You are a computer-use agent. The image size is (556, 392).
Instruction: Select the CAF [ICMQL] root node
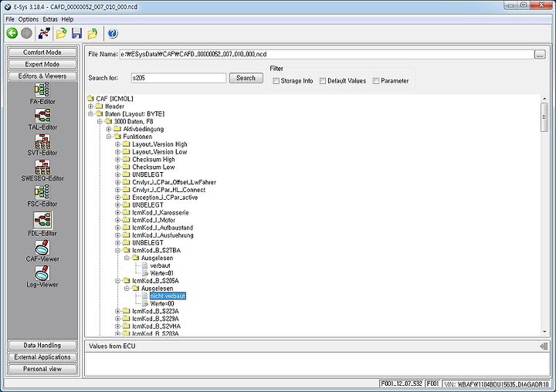coord(114,99)
